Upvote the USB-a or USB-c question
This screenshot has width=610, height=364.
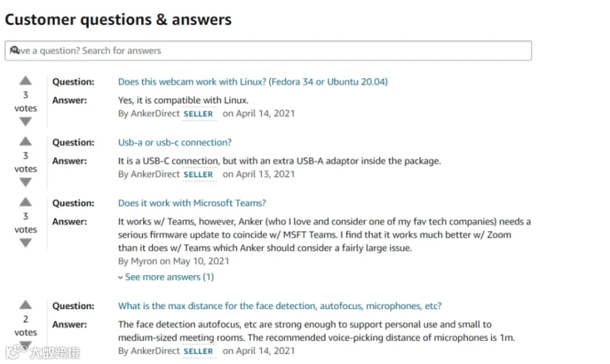(x=25, y=141)
